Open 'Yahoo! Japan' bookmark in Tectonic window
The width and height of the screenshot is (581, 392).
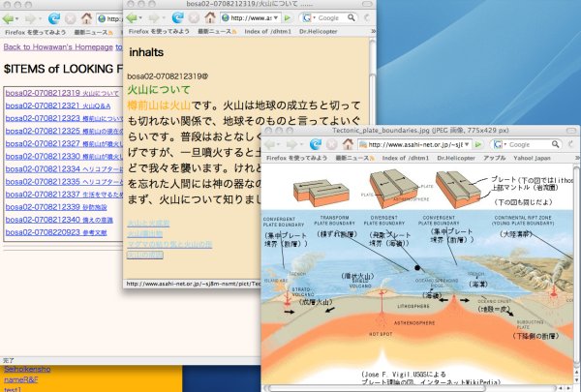point(532,158)
